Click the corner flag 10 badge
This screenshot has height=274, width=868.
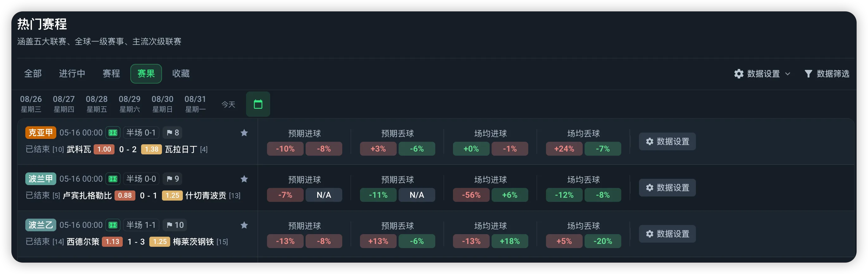point(175,225)
